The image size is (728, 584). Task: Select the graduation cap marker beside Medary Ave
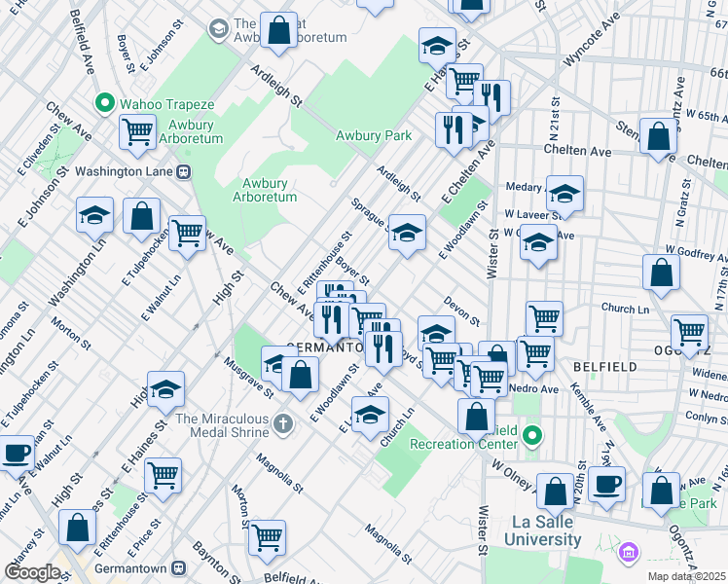(x=565, y=194)
